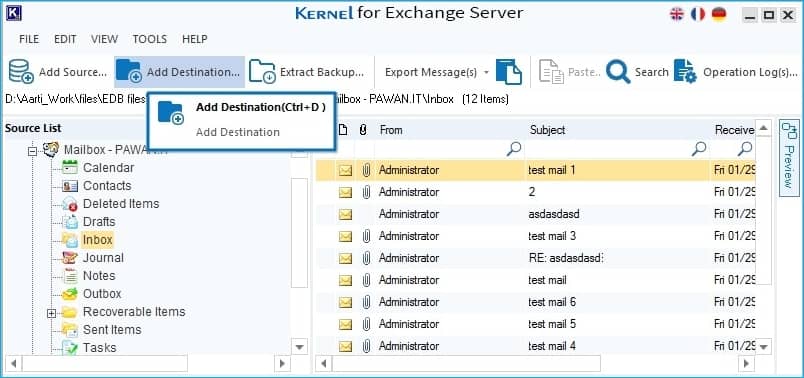Image resolution: width=804 pixels, height=378 pixels.
Task: Select the French language flag
Action: tap(698, 14)
